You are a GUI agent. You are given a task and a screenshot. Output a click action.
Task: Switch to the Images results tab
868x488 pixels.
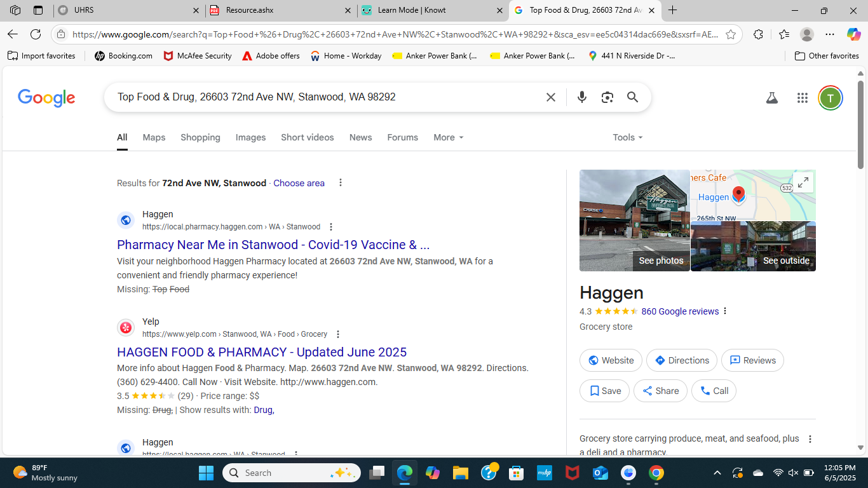(250, 137)
